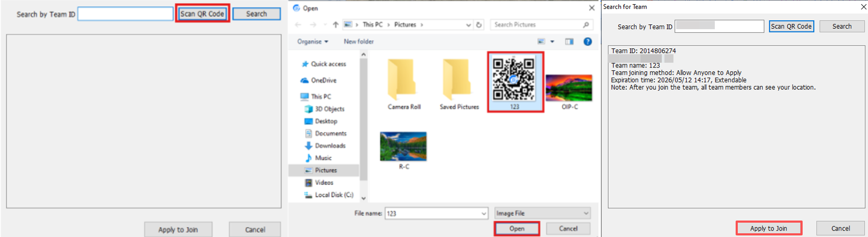Screen dimensions: 868x237
Task: Click Scan QR Code in left panel
Action: coord(202,14)
